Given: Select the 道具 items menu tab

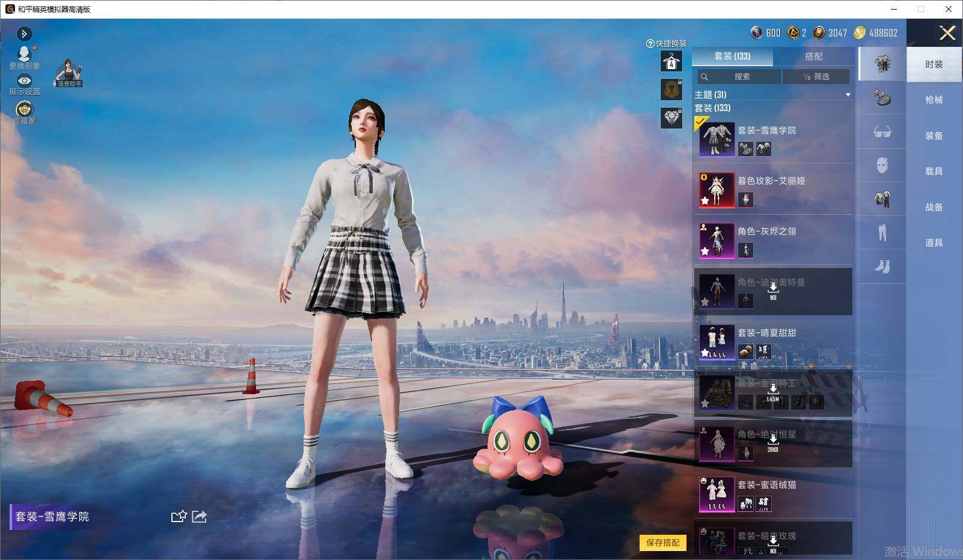Looking at the screenshot, I should click(934, 243).
